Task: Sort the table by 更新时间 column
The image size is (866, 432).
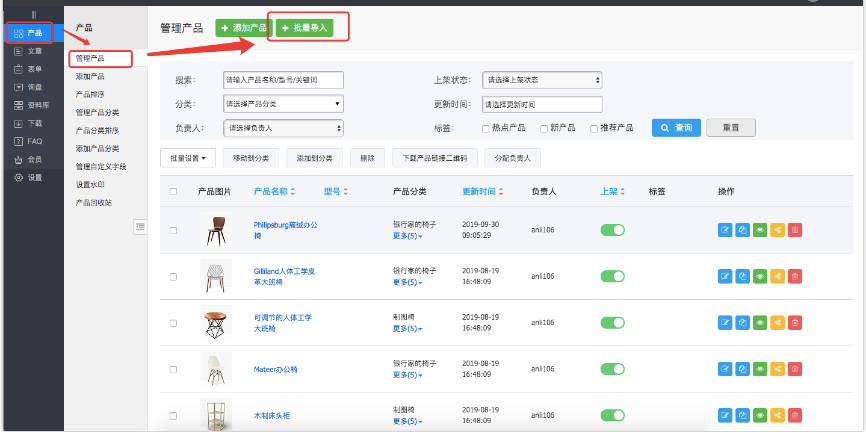Action: pyautogui.click(x=482, y=191)
